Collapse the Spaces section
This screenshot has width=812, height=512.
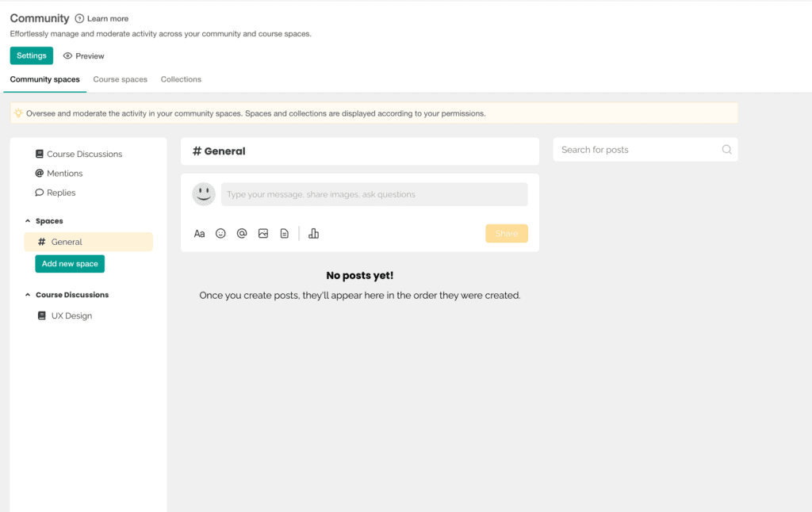28,221
